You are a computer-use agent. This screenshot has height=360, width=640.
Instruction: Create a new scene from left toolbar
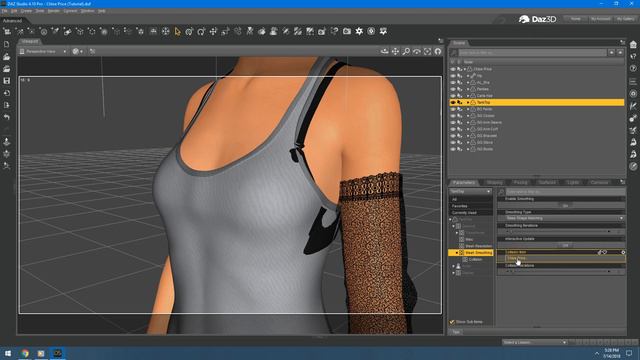click(7, 44)
